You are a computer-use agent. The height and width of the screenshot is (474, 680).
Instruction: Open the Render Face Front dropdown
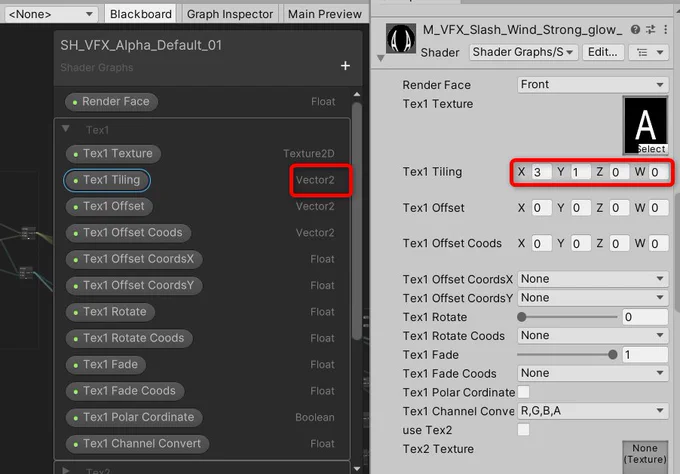pyautogui.click(x=592, y=85)
